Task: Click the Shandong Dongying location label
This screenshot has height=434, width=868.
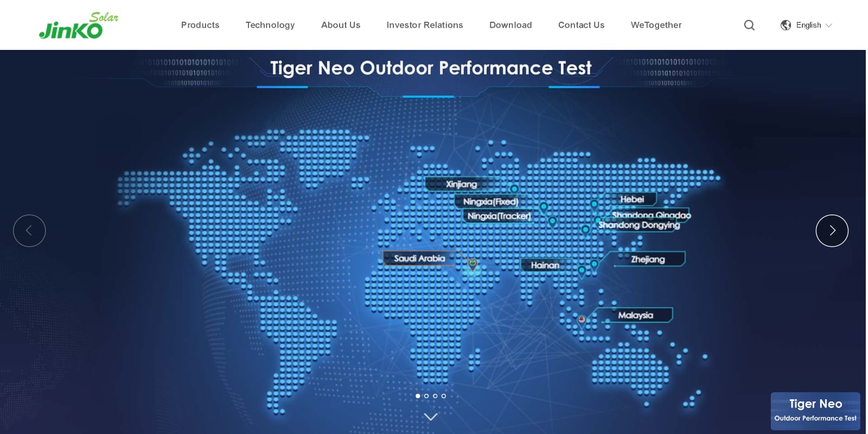Action: [x=639, y=225]
